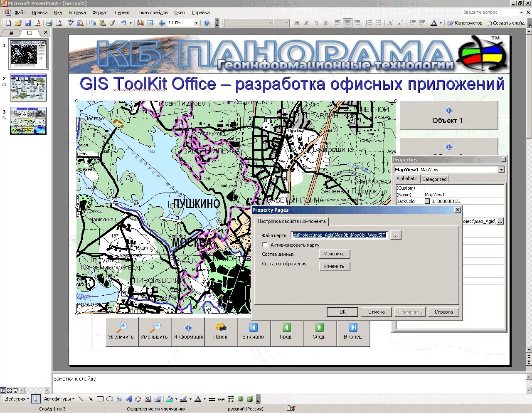
Task: Open the Undo history dropdown arrow
Action: pyautogui.click(x=130, y=23)
